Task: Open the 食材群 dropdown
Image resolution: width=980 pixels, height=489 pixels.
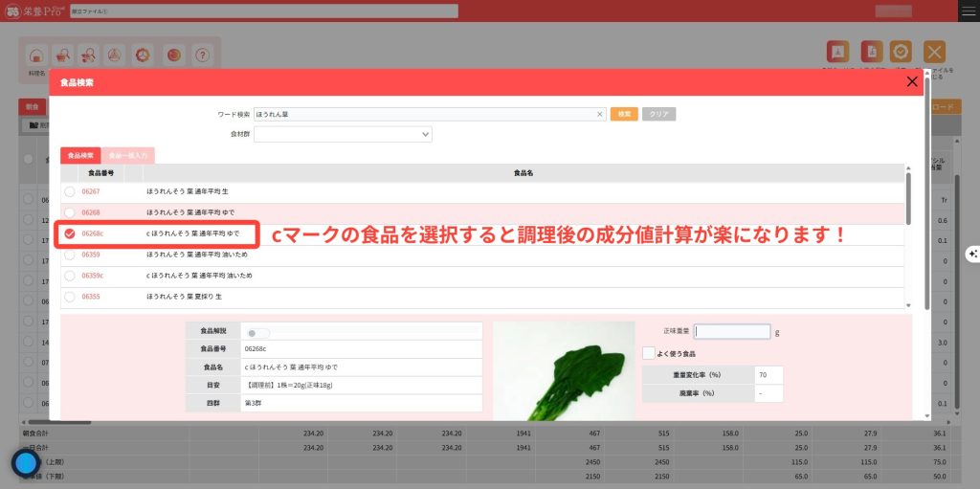Action: [x=343, y=135]
